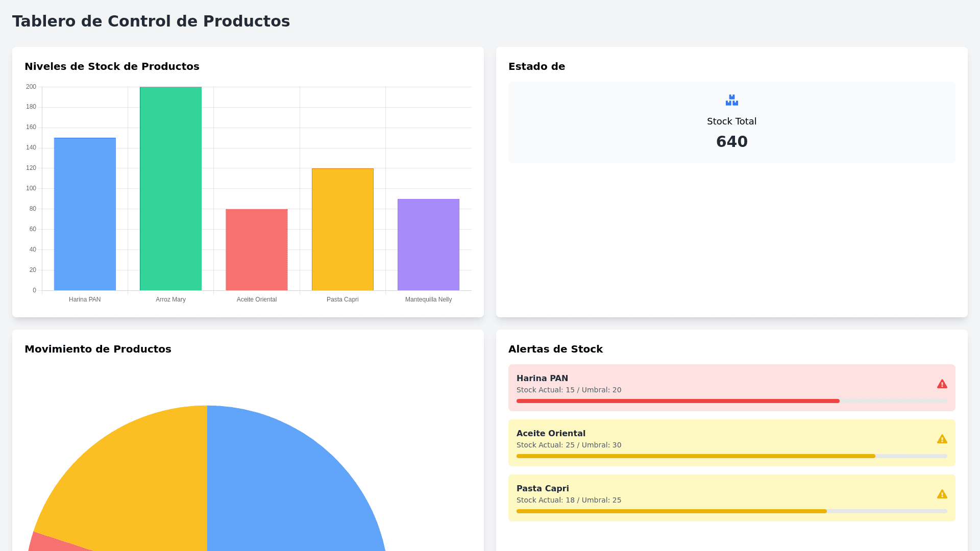Click the blue Harina PAN bar
Image resolution: width=980 pixels, height=551 pixels.
point(85,214)
